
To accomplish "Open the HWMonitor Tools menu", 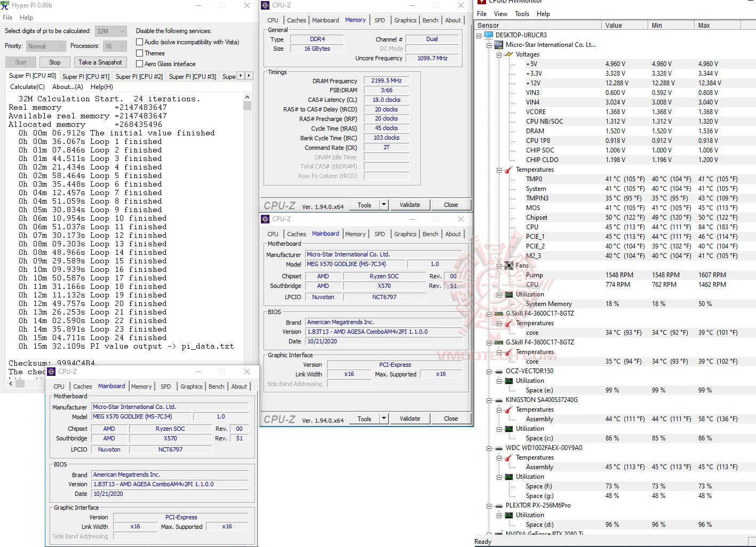I will pos(522,14).
